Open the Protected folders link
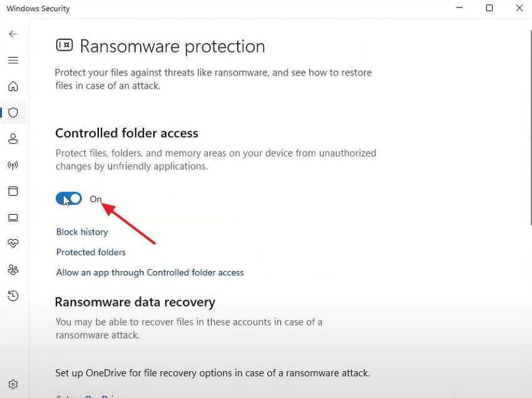This screenshot has width=532, height=398. coord(91,252)
